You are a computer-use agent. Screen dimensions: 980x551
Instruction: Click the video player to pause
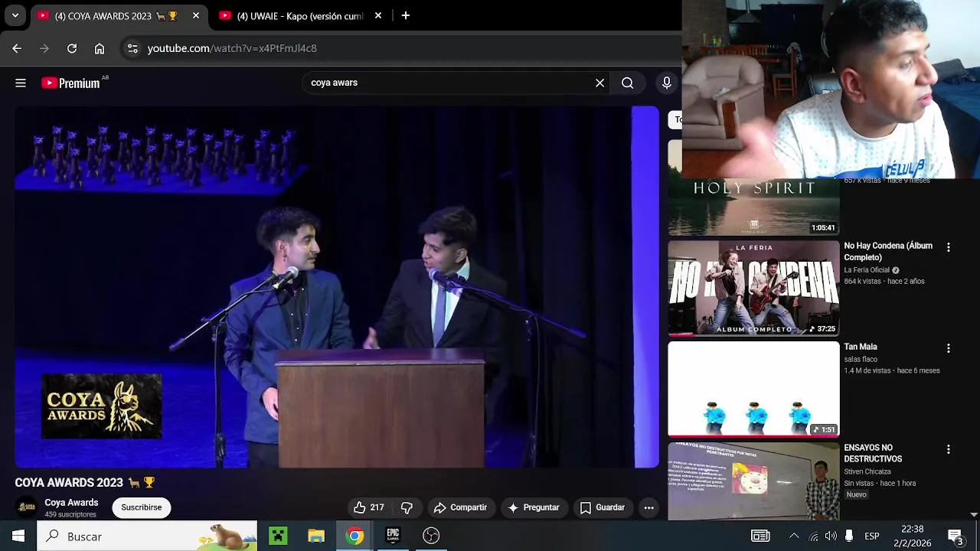[337, 287]
